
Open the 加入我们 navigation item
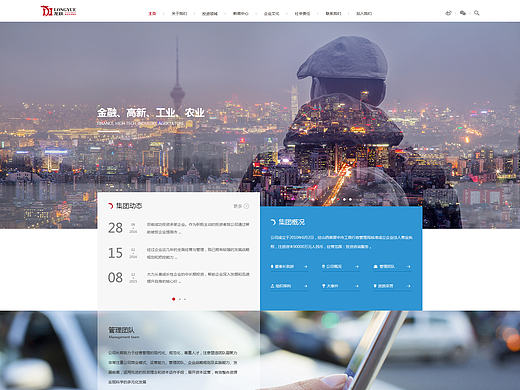point(364,13)
